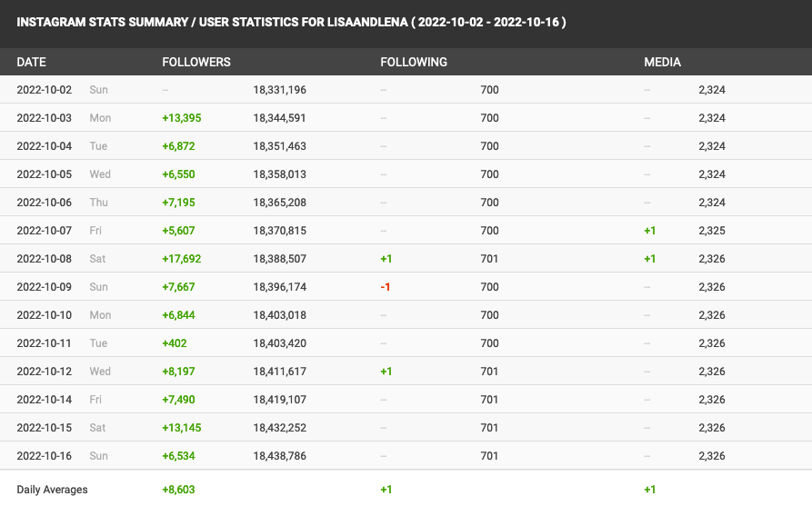Click following +1 in 2022-10-12 row
Viewport: 812px width, 516px height.
click(x=386, y=371)
